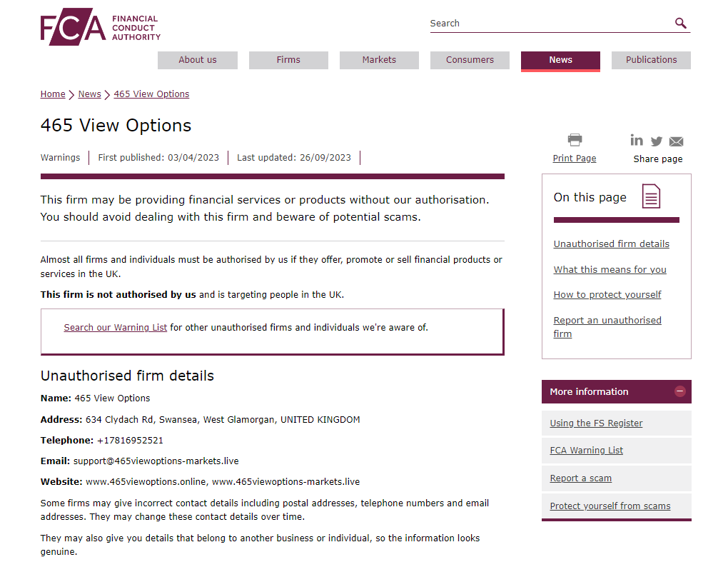This screenshot has height=567, width=728.
Task: Open the Firms menu
Action: click(x=288, y=60)
